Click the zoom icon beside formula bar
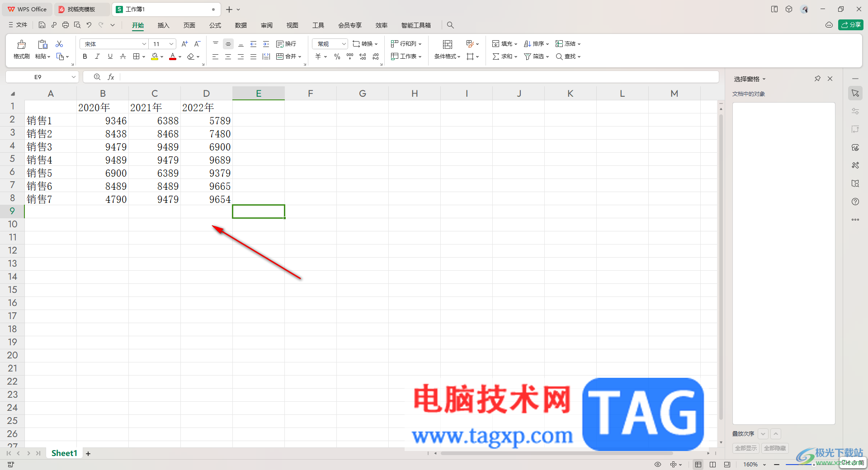 coord(97,77)
